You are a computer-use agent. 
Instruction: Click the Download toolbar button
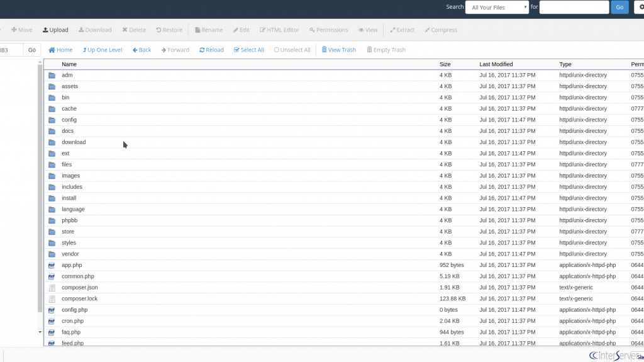(x=95, y=30)
